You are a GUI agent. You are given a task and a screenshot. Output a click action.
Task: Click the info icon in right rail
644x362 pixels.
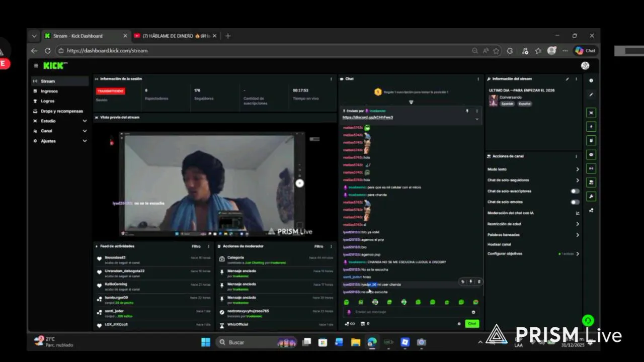click(x=591, y=80)
